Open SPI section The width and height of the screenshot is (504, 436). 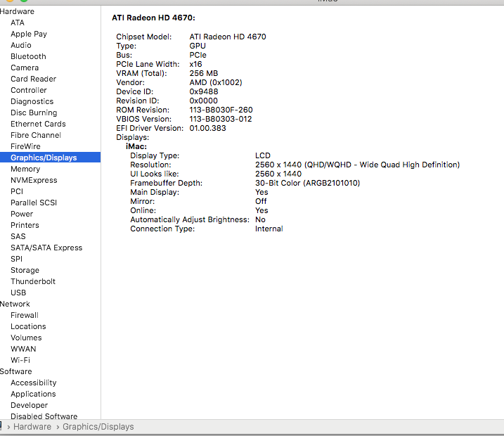(x=16, y=259)
